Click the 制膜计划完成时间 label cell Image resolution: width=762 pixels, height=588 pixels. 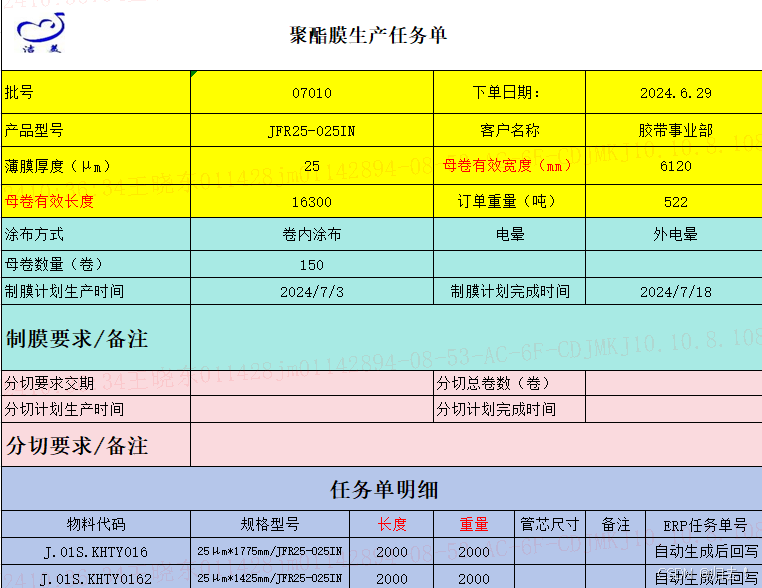click(x=509, y=292)
